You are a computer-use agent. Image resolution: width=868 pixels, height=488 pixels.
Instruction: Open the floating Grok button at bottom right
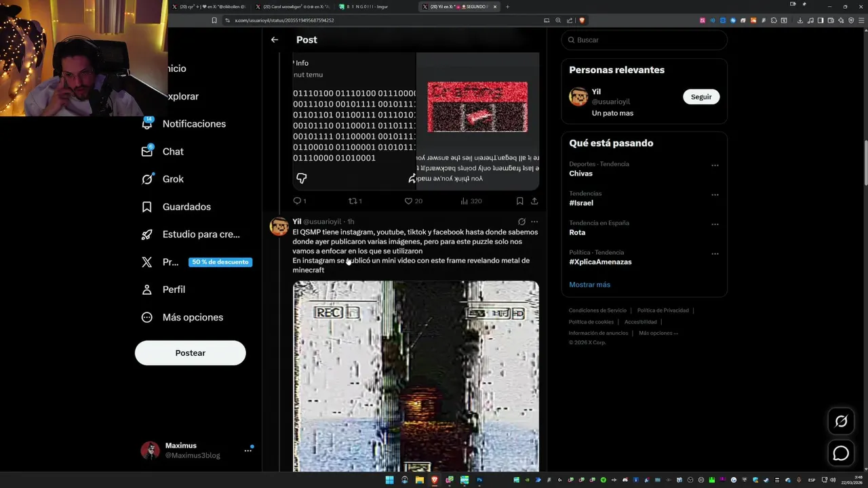pos(841,422)
